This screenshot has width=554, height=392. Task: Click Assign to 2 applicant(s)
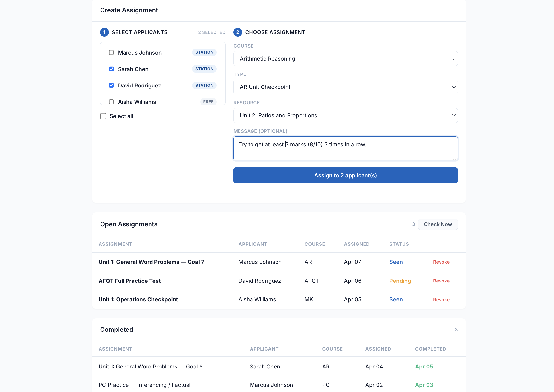coord(345,175)
